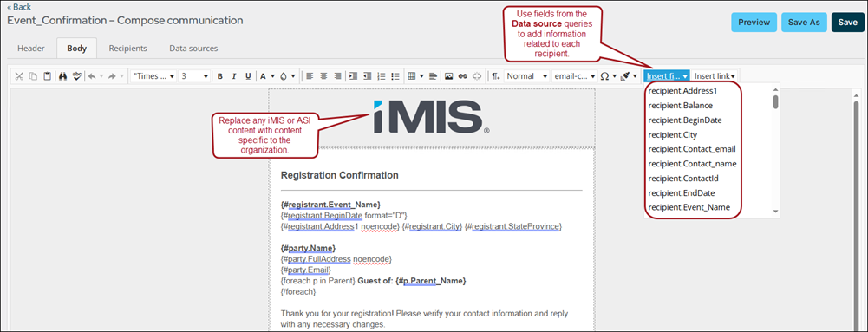Click the Insert Symbol omega icon
Image resolution: width=868 pixels, height=332 pixels.
tap(604, 76)
